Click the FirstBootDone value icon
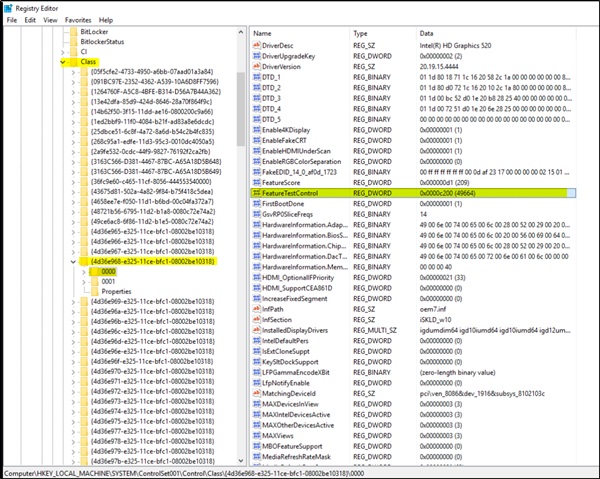Image resolution: width=600 pixels, height=479 pixels. pyautogui.click(x=256, y=204)
